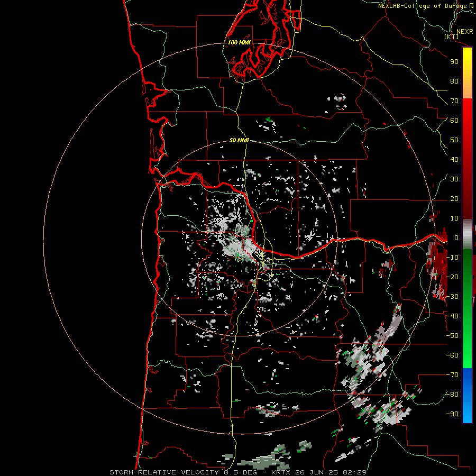Screen dimensions: 476x476
Task: Click the STORM RELATIVE VELOCITY product title
Action: [164, 472]
